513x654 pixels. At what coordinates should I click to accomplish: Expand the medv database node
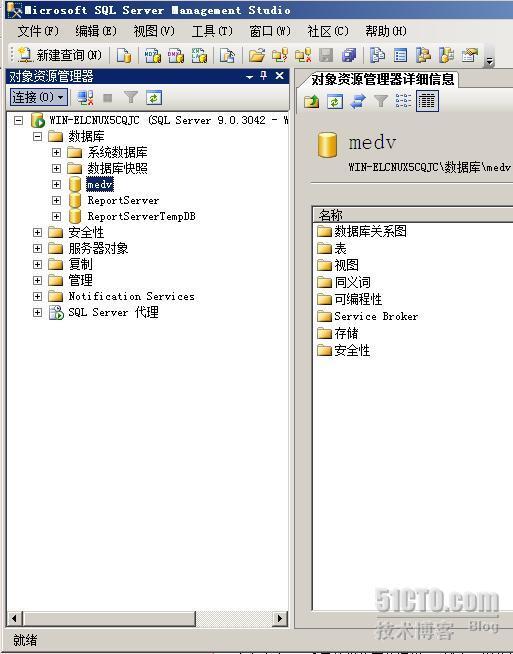tap(56, 184)
